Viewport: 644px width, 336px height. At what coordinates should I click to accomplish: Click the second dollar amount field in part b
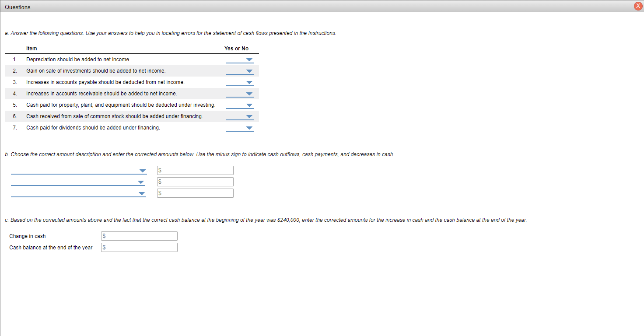click(195, 182)
